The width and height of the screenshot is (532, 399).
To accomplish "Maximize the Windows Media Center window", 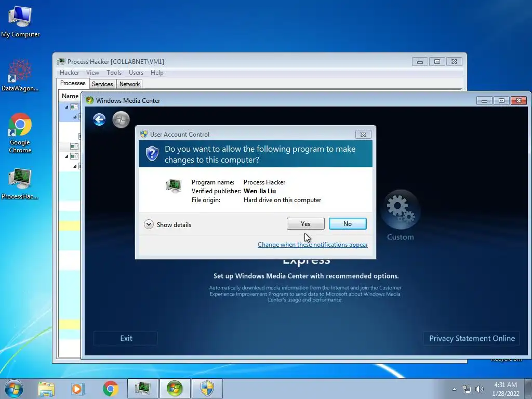I will pos(501,100).
